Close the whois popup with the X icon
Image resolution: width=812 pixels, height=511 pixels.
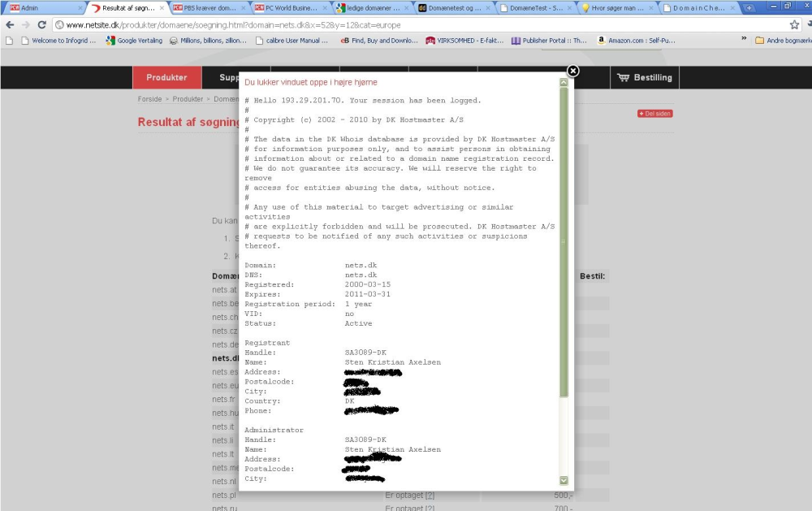572,71
